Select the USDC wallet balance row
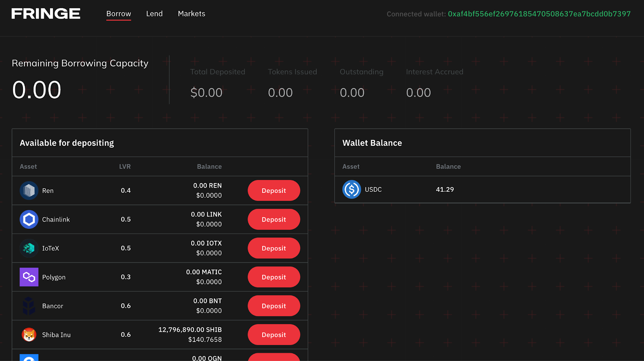Viewport: 644px width, 361px height. coord(483,189)
